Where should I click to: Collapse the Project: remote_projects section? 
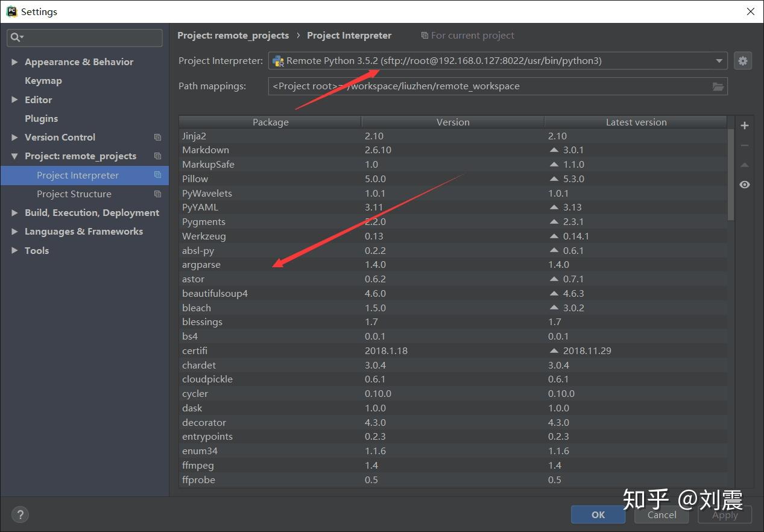[14, 156]
